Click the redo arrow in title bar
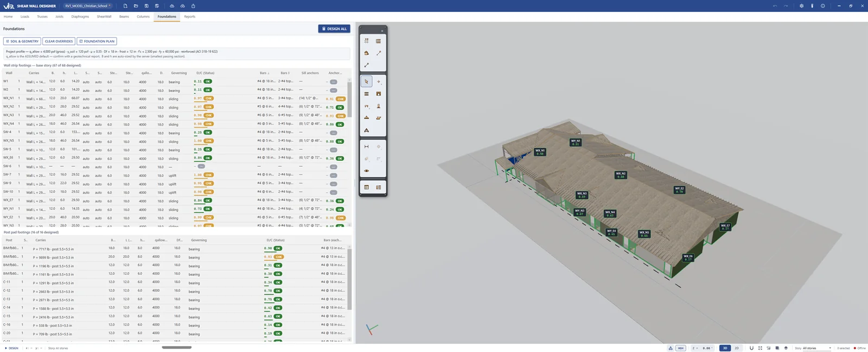The image size is (868, 352). click(x=786, y=6)
